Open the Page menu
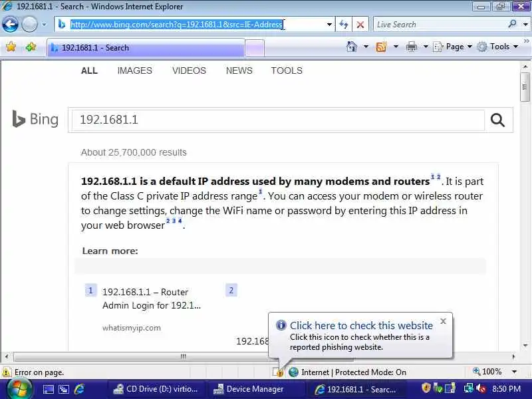Screen dimensions: 532x399 pos(453,47)
